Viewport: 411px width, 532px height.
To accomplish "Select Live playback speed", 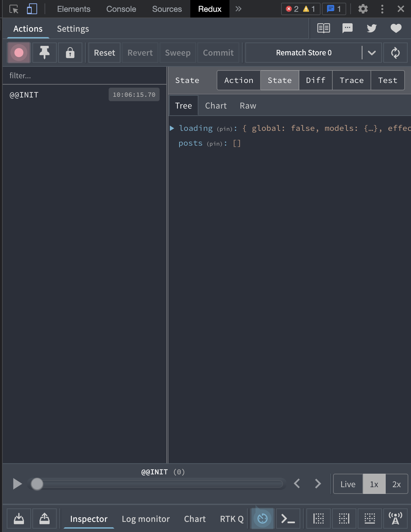I will 348,484.
